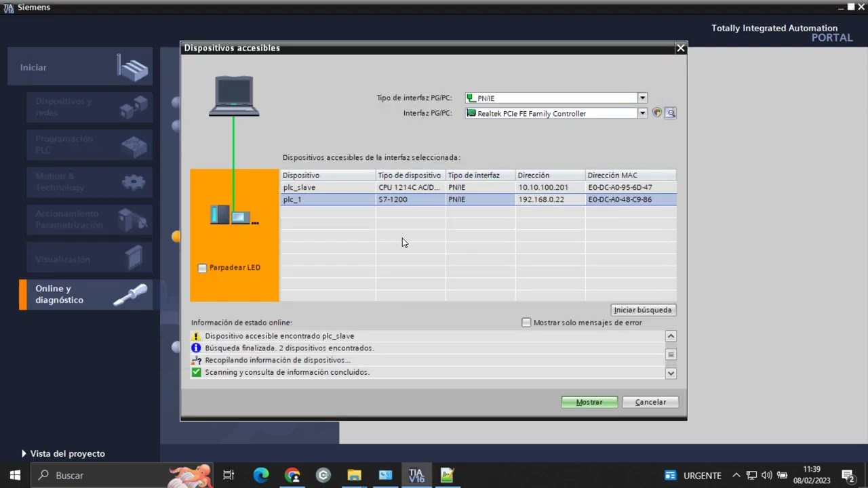Click Dirección column header
Screen dimensions: 868x488
[550, 175]
